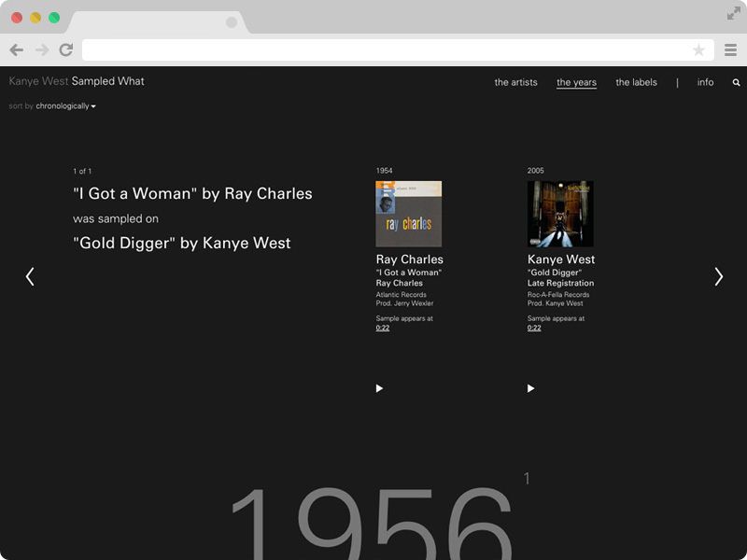Open the "sort by chronologically" dropdown

pyautogui.click(x=52, y=105)
